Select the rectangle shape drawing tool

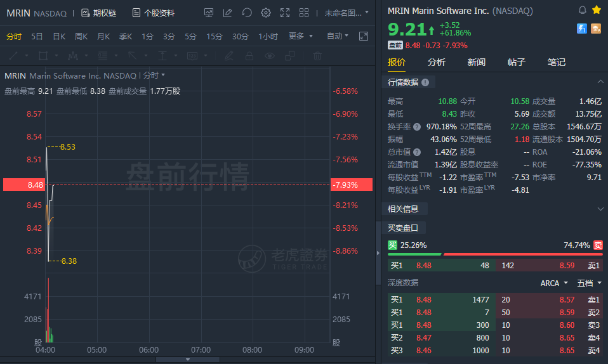point(43,56)
